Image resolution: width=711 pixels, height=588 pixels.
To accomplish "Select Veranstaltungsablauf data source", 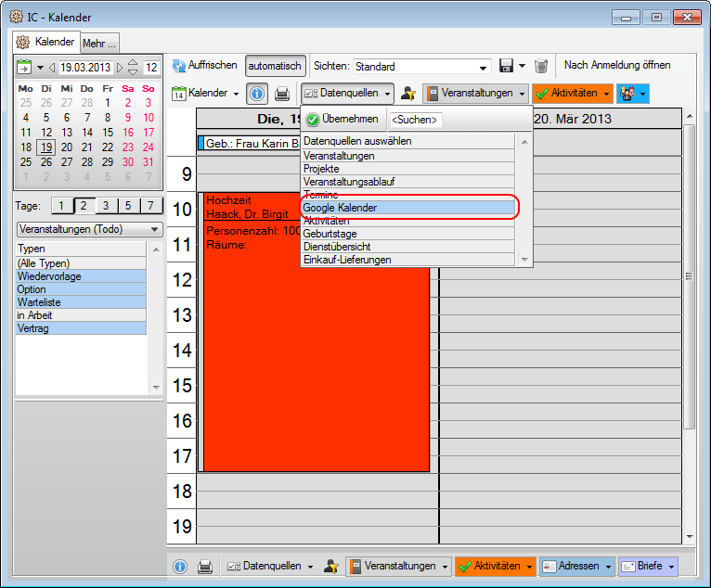I will [408, 182].
